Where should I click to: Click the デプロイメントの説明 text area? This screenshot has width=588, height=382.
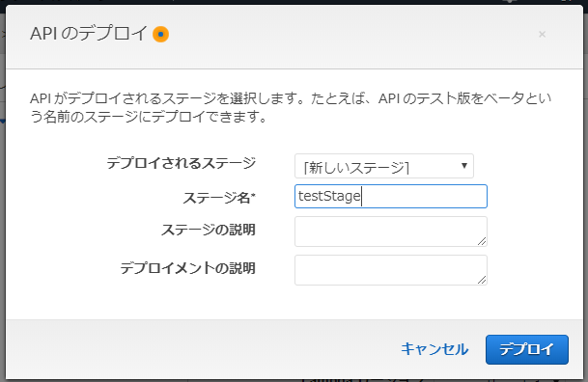[391, 270]
